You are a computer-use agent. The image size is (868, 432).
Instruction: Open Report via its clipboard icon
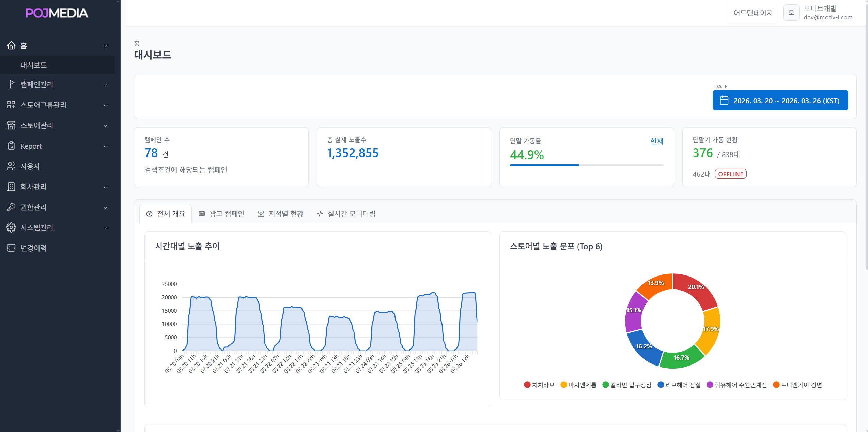pyautogui.click(x=11, y=146)
